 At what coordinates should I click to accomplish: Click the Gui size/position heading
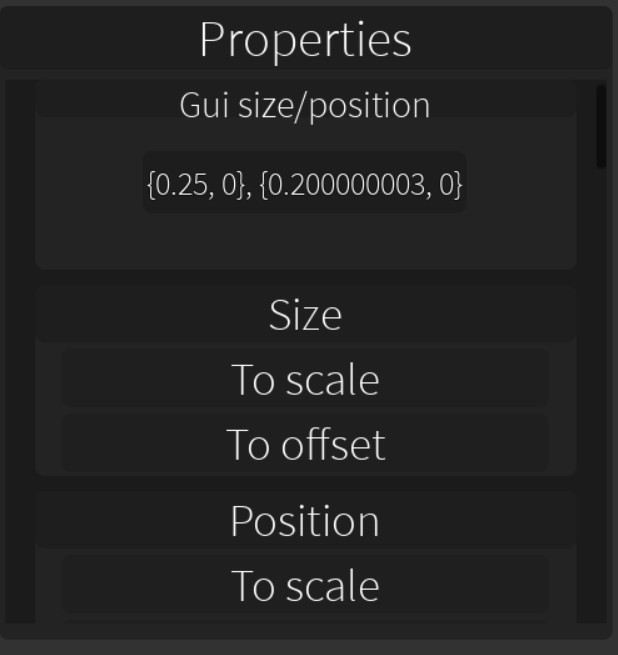pyautogui.click(x=305, y=105)
